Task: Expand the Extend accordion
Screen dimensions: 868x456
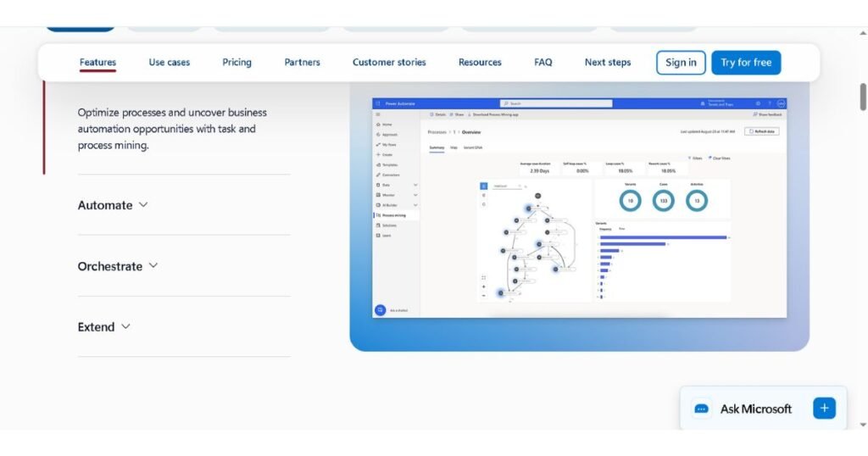Action: click(104, 327)
